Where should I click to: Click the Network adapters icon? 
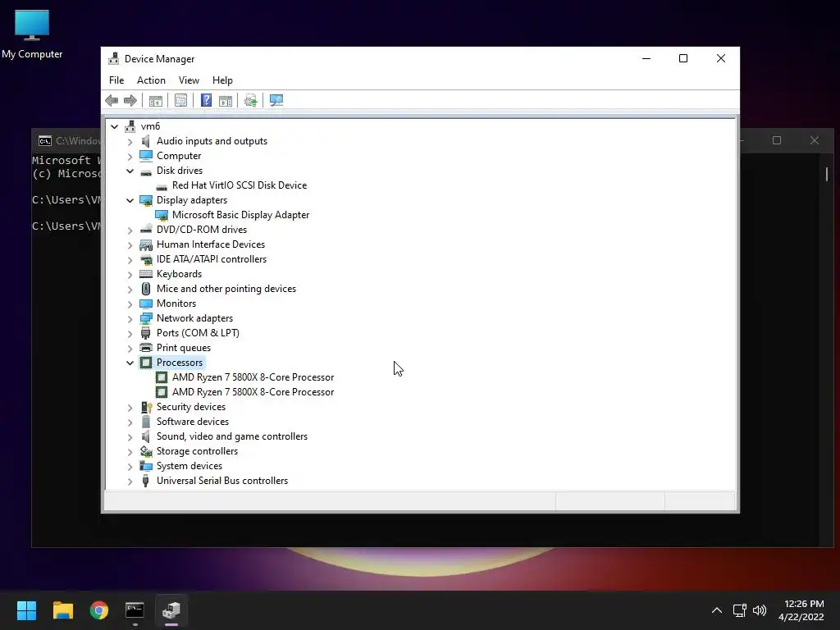click(x=146, y=318)
